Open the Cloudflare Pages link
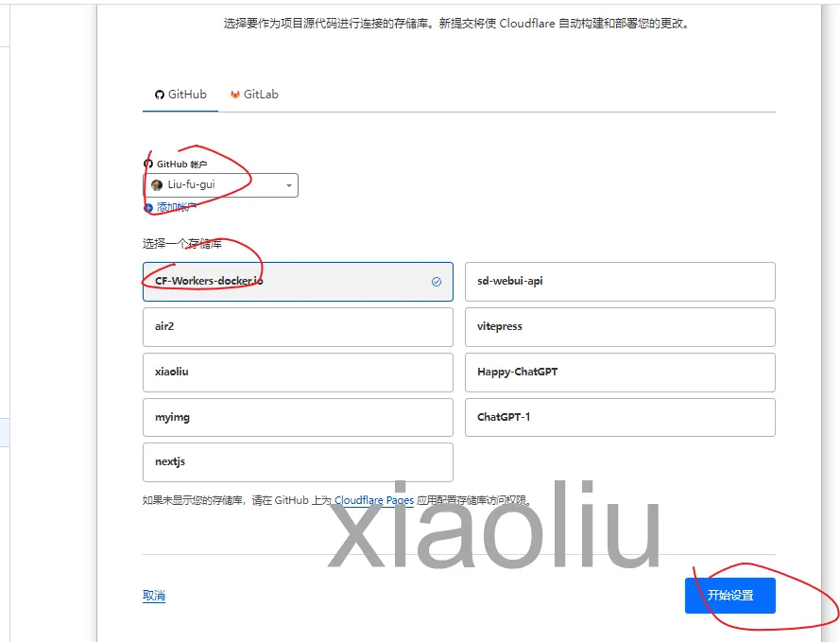Image resolution: width=840 pixels, height=642 pixels. pos(374,500)
